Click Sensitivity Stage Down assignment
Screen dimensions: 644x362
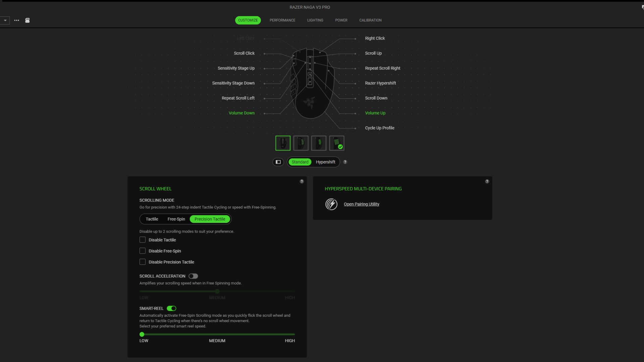[233, 83]
